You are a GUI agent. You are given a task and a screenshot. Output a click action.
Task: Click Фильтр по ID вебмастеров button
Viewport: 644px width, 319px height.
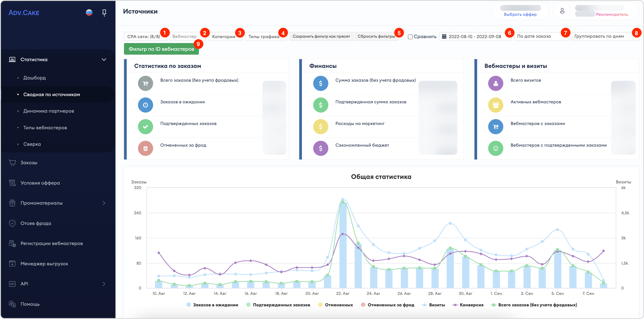(x=161, y=49)
